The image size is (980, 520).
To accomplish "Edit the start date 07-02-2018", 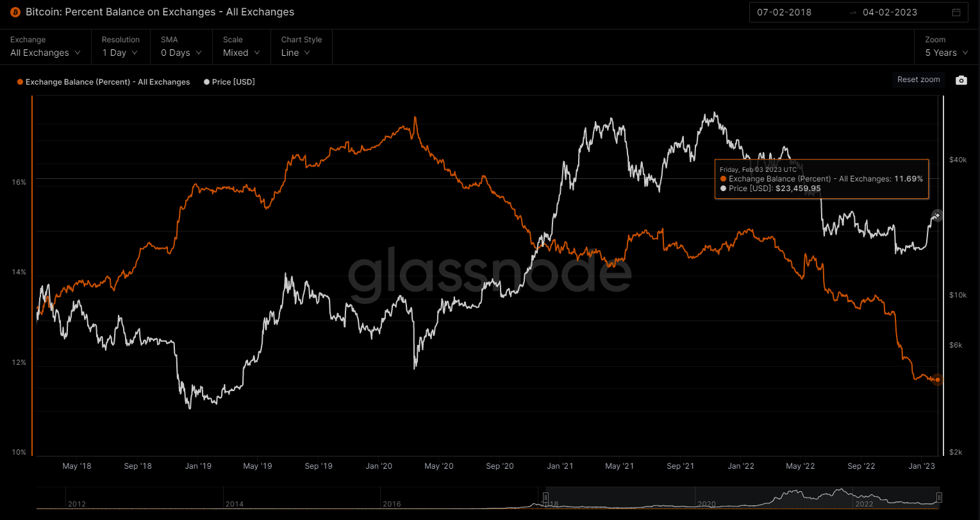I will [784, 12].
